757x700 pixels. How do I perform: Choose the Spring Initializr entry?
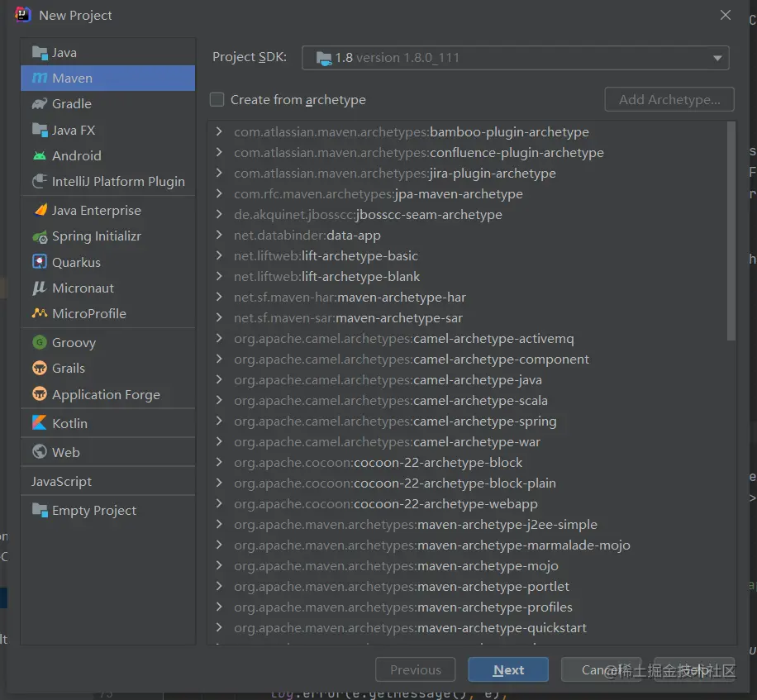click(108, 236)
